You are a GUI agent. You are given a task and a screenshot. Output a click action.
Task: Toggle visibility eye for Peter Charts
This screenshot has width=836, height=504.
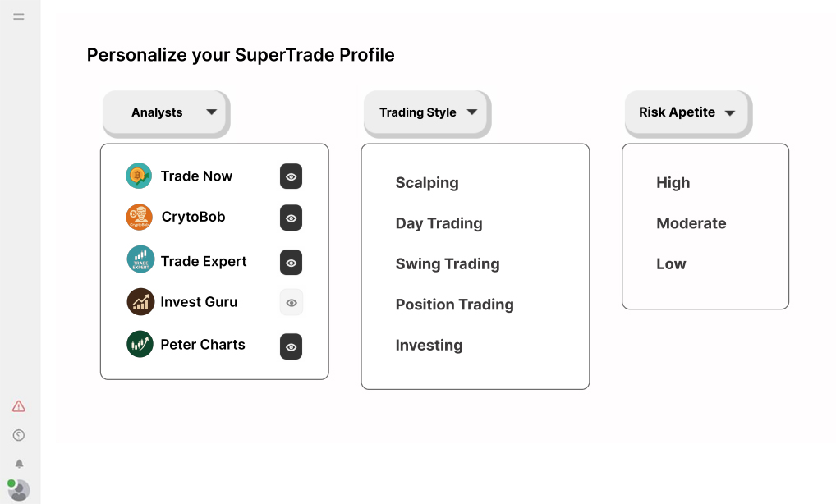(291, 347)
